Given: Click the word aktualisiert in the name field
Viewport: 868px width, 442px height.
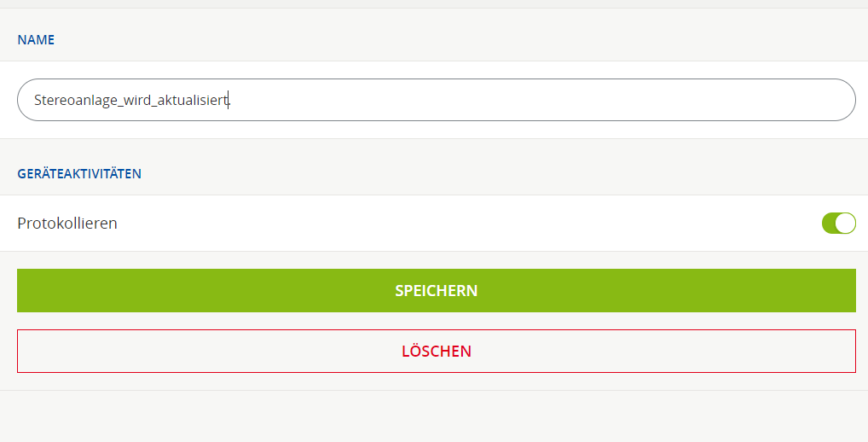Looking at the screenshot, I should 194,100.
